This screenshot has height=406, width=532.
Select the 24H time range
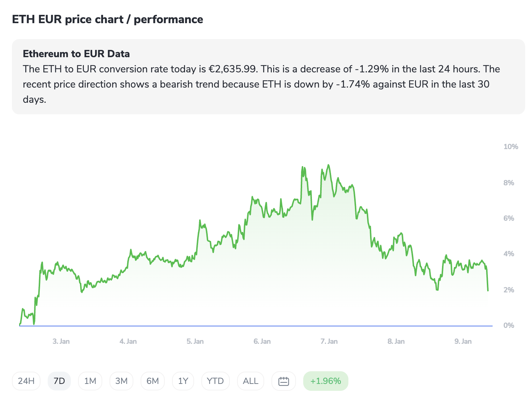[26, 381]
